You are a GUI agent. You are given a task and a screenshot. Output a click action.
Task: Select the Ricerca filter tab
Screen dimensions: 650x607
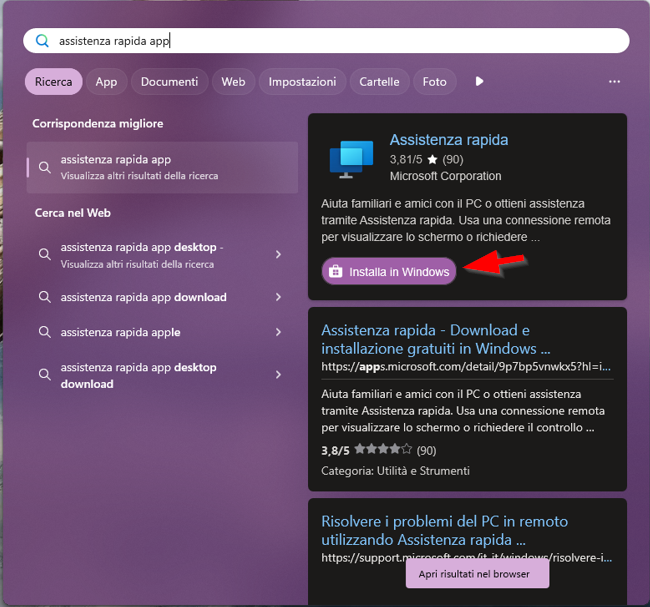pos(53,82)
